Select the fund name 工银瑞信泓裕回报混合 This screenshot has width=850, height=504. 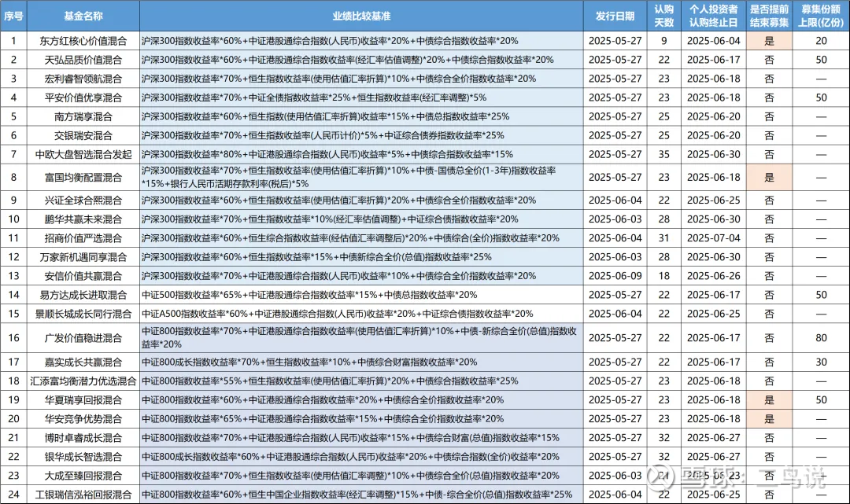(x=83, y=495)
